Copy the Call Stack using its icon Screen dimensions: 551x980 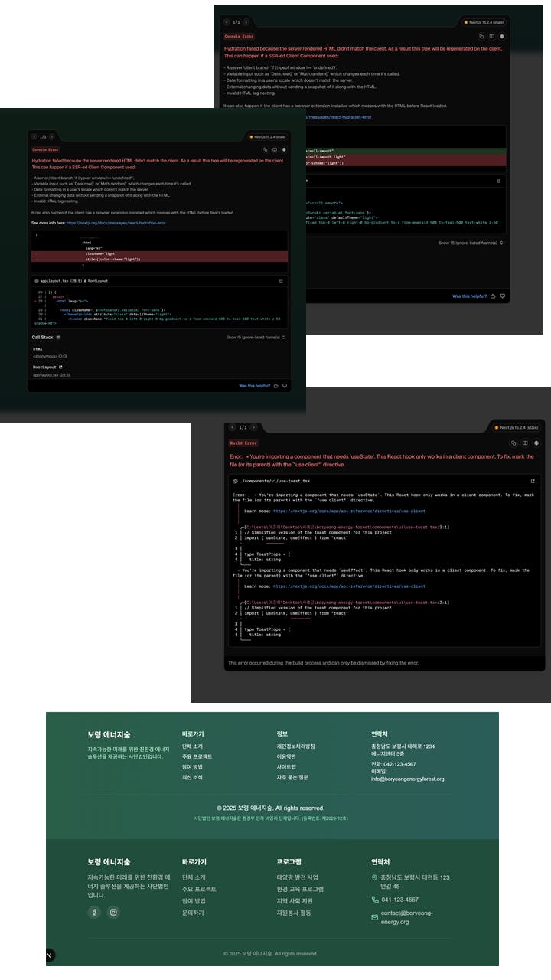pyautogui.click(x=59, y=337)
